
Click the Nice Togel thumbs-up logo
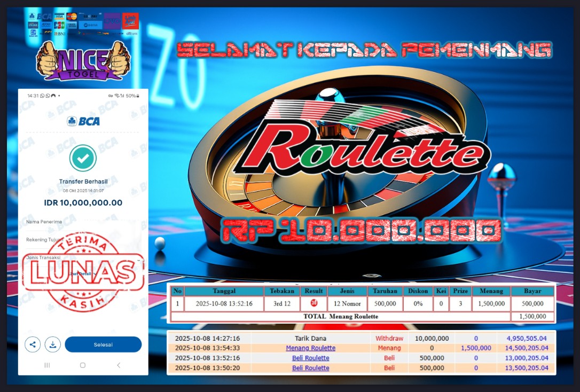click(83, 61)
